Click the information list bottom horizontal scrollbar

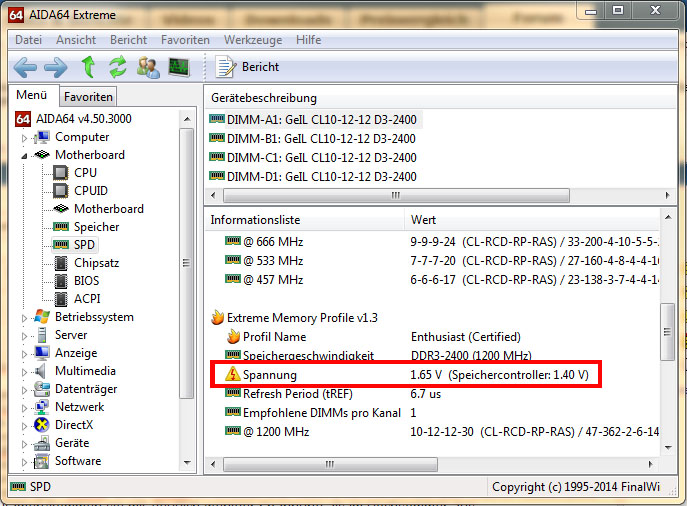[x=330, y=464]
